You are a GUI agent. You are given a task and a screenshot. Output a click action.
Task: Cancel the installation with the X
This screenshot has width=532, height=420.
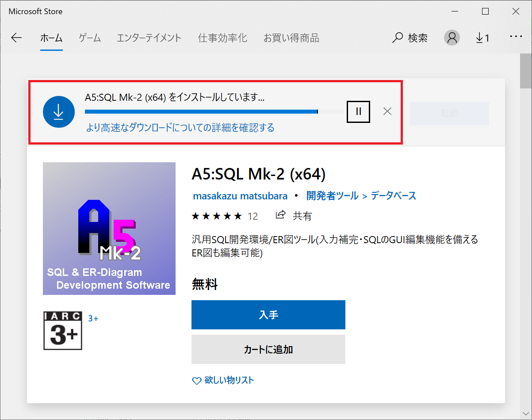(x=387, y=111)
